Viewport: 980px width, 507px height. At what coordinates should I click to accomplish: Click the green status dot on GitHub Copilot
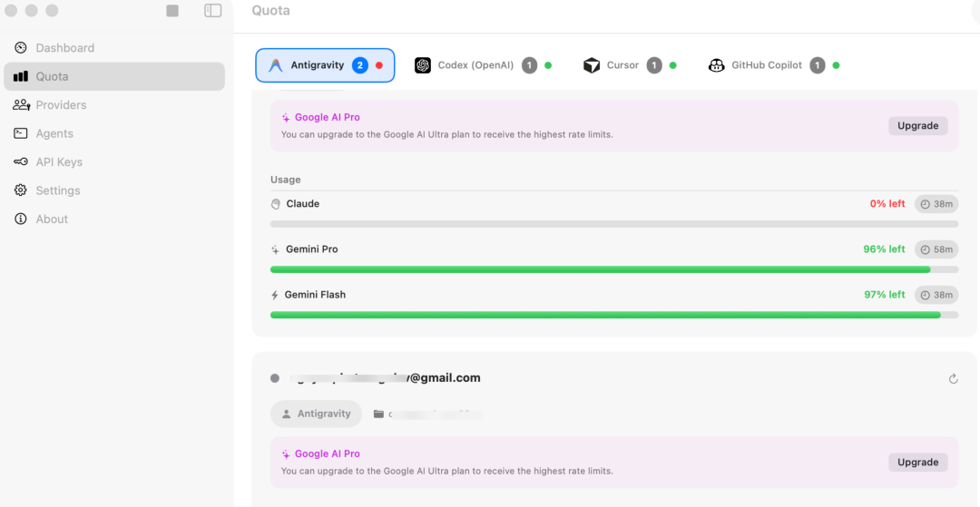(x=837, y=65)
